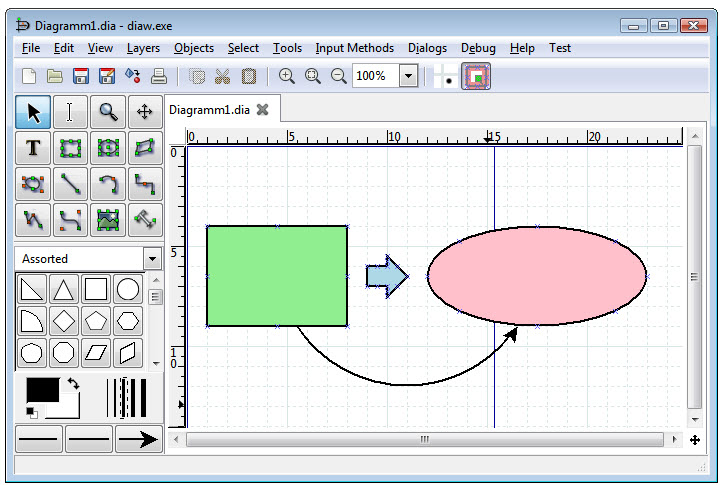Toggle object snapping button
This screenshot has width=727, height=485.
476,77
